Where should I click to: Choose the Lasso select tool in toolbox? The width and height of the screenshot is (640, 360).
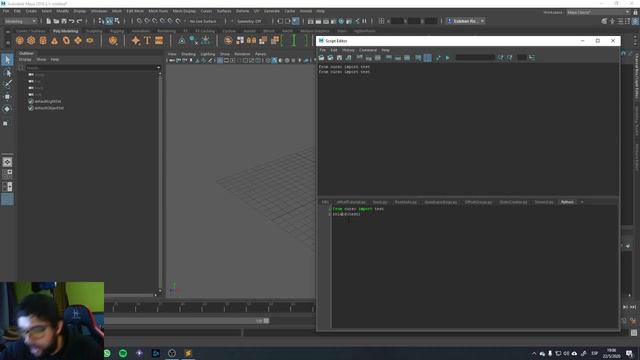coord(7,73)
